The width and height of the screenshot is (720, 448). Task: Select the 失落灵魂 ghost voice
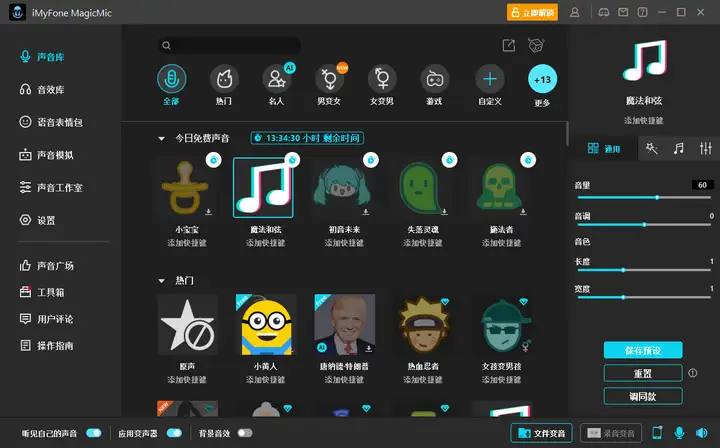[422, 187]
